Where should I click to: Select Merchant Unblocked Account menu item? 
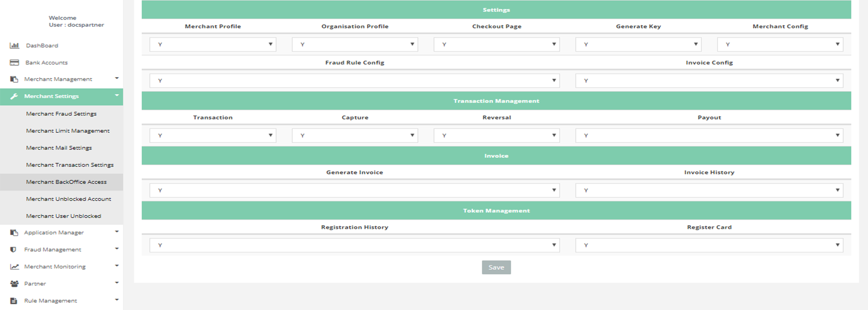click(68, 199)
